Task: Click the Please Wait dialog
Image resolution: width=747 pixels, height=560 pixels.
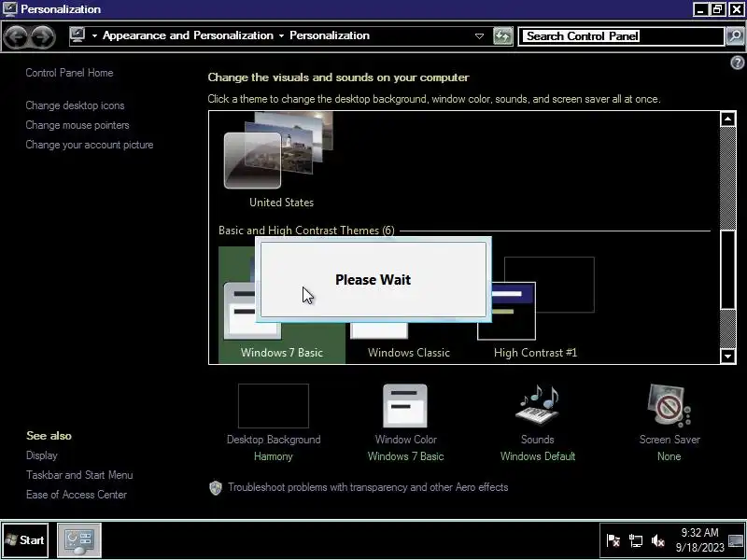Action: coord(373,279)
